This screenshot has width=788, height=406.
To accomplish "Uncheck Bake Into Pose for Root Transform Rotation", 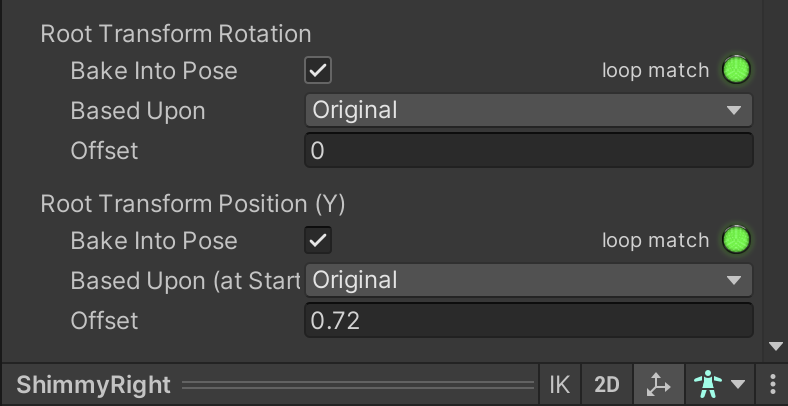I will coord(318,71).
